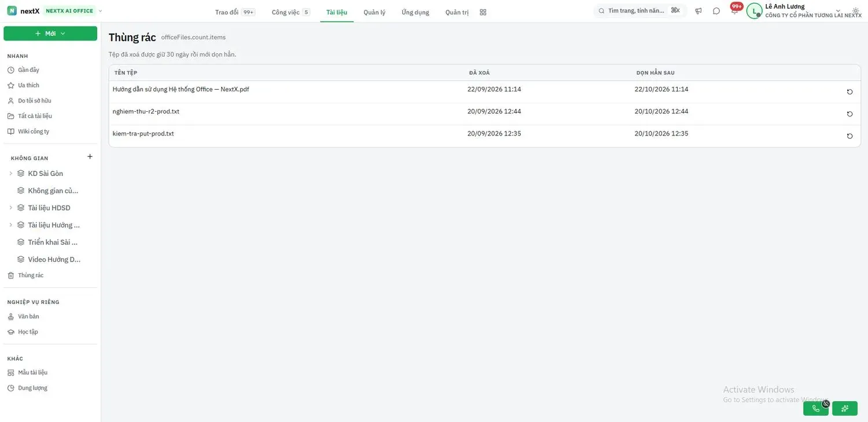Open the AI assistant sparkle button
This screenshot has height=422, width=868.
(x=845, y=409)
